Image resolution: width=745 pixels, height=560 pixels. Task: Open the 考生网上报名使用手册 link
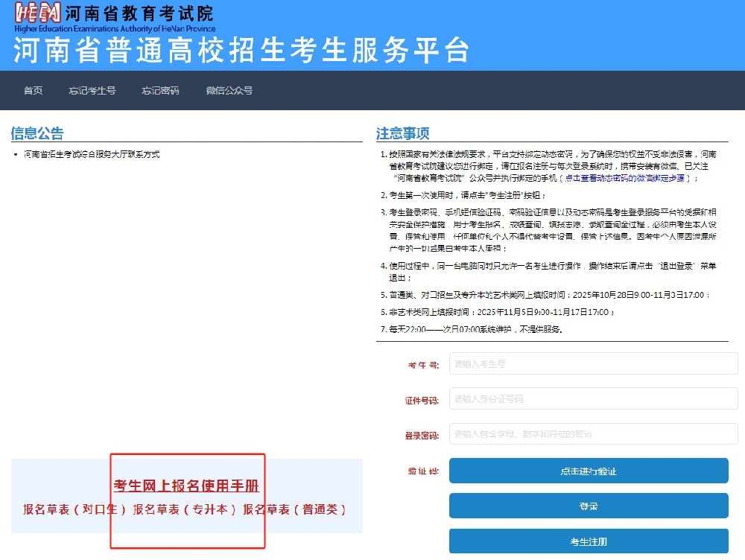click(x=186, y=486)
